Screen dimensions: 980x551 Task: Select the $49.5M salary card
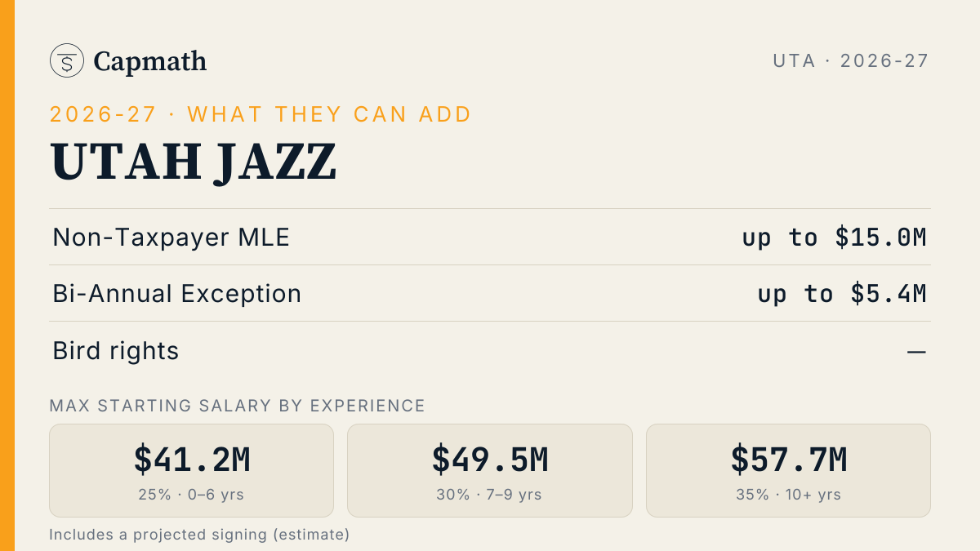point(490,470)
